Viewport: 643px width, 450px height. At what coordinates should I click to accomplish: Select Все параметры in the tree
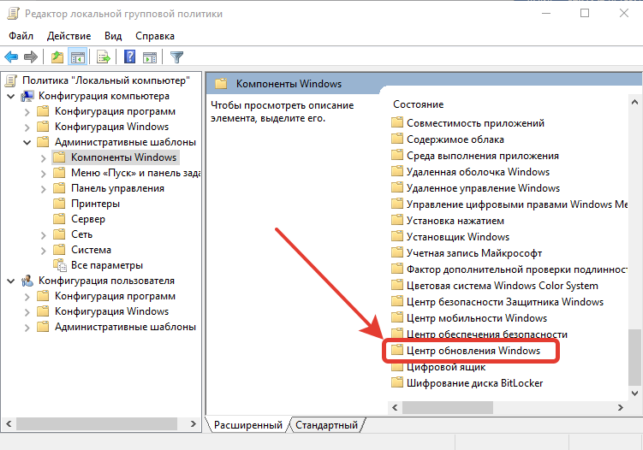click(x=107, y=265)
